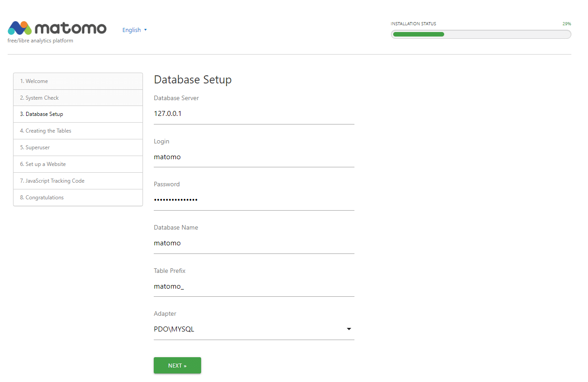Screen dimensions: 588x382
Task: Click the Matomo logo
Action: 57,28
